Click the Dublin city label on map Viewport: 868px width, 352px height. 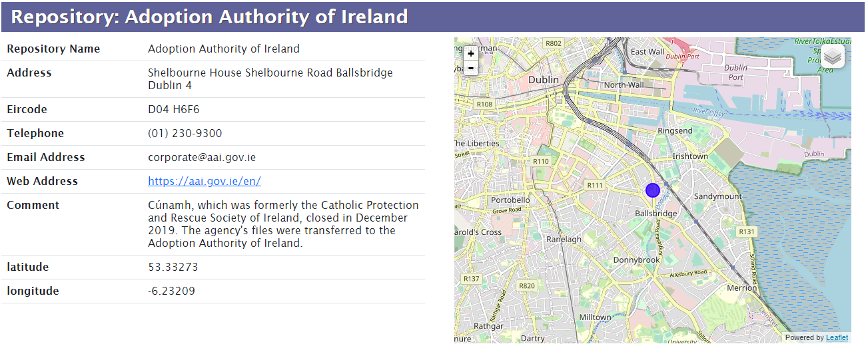[544, 80]
